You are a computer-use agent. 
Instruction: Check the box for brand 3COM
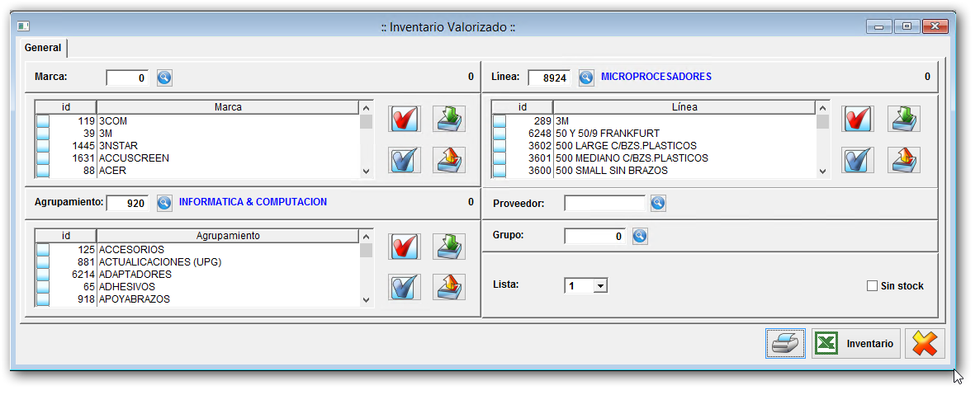(x=42, y=121)
